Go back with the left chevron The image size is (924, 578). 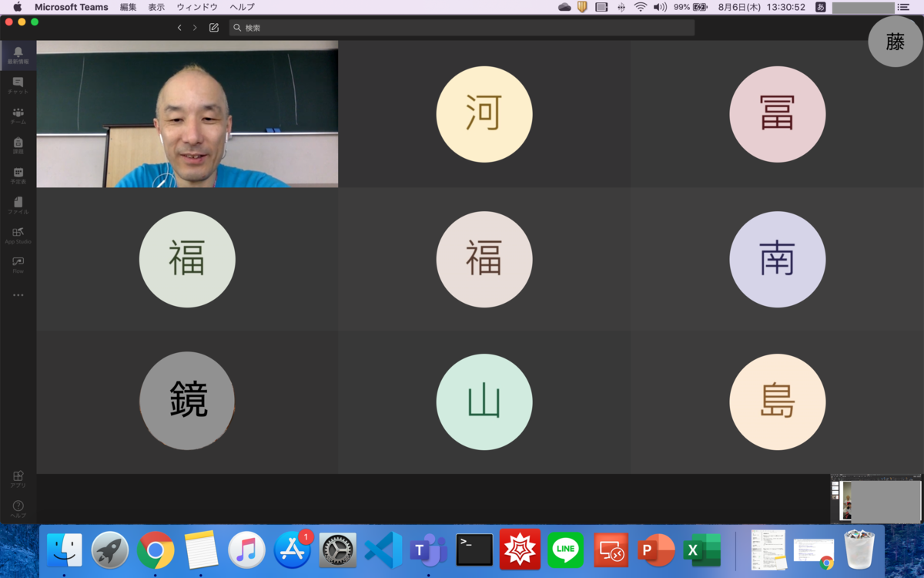pos(179,28)
